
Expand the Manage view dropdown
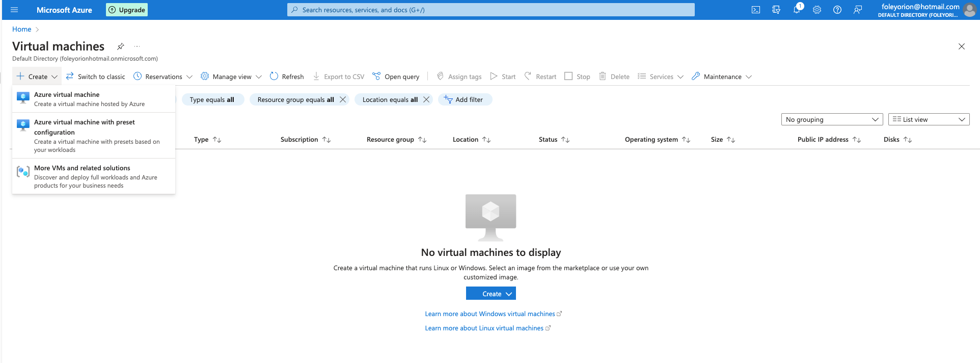click(x=231, y=76)
